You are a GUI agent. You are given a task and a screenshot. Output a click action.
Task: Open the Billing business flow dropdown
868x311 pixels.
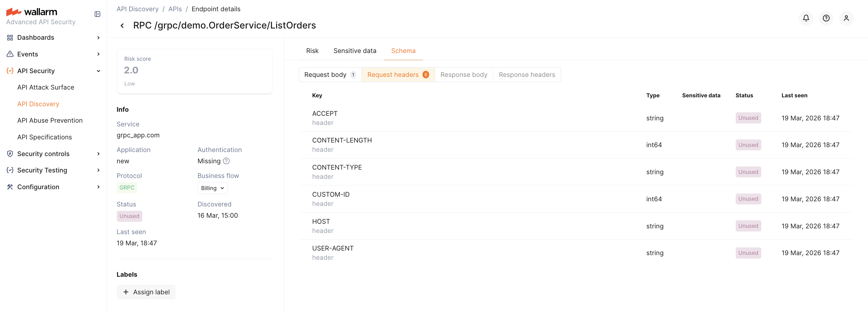[x=212, y=188]
